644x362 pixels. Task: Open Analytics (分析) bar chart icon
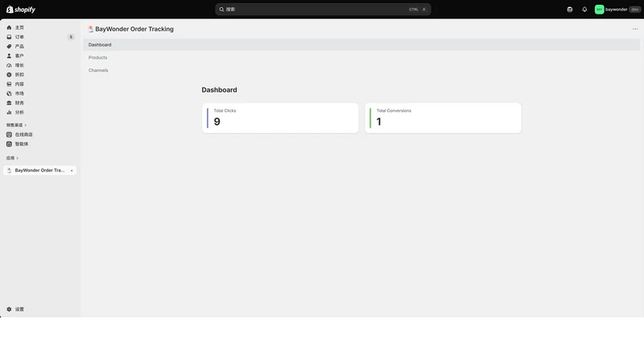pos(9,113)
